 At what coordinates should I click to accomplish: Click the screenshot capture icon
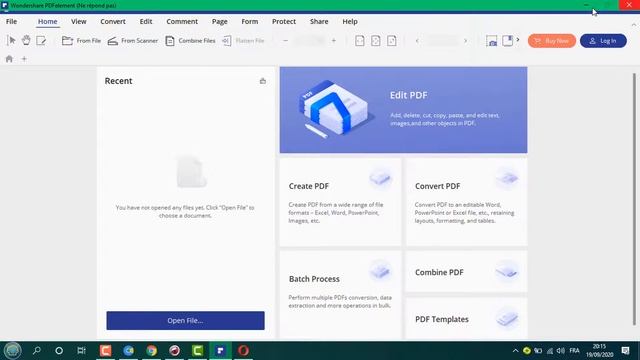(491, 40)
